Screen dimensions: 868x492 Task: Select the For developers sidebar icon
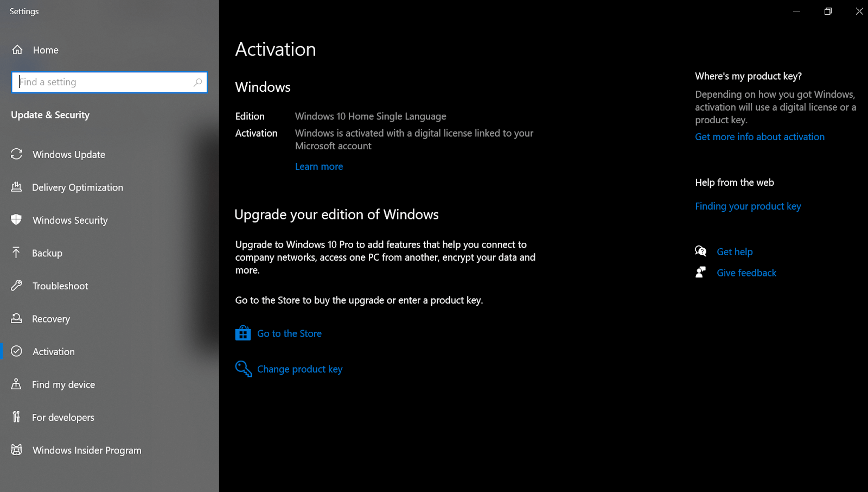click(17, 417)
